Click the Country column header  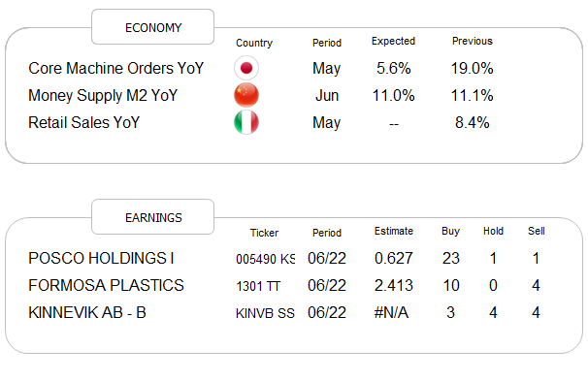[x=254, y=43]
